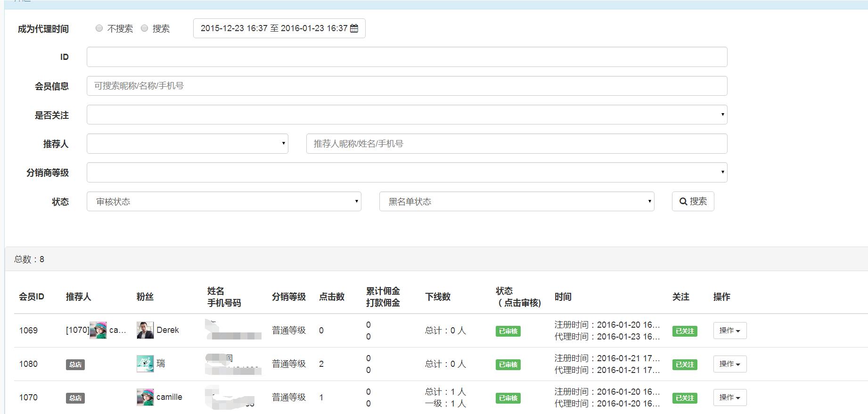This screenshot has height=414, width=868.
Task: Click Derek fan name text
Action: 168,330
